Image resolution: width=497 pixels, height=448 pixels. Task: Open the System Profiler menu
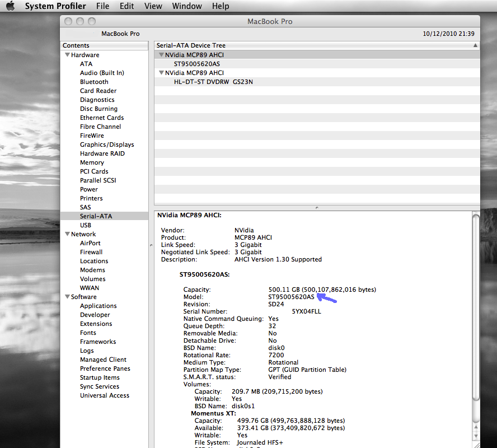pyautogui.click(x=55, y=6)
